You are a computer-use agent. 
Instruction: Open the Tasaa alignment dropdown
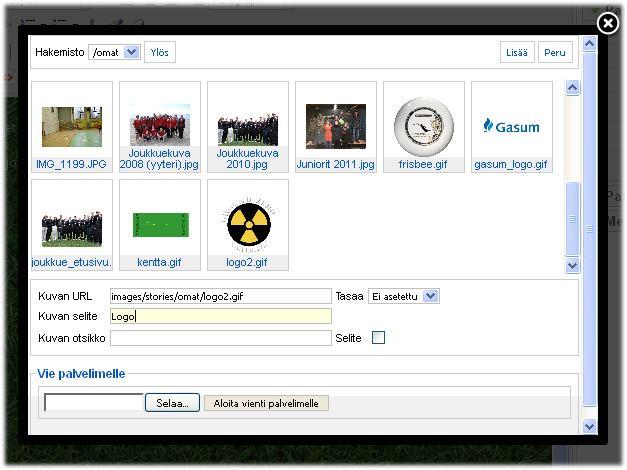coord(403,296)
